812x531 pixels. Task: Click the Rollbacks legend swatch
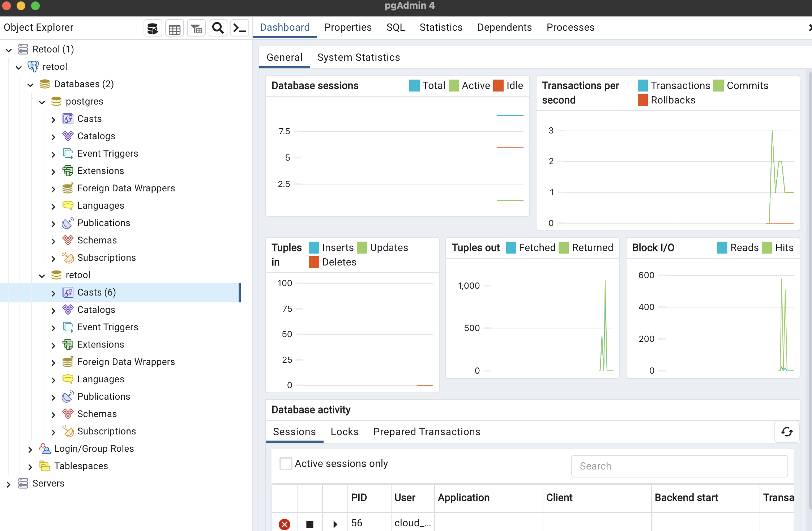tap(643, 100)
